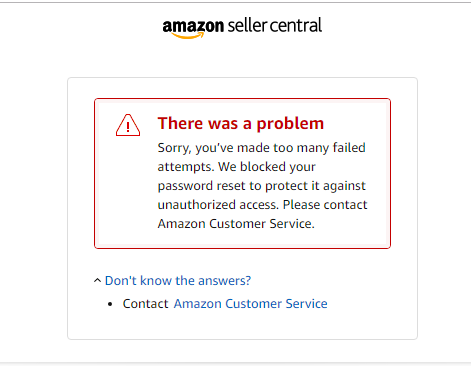
Task: Click the word 'problem' in the red heading
Action: pyautogui.click(x=290, y=125)
